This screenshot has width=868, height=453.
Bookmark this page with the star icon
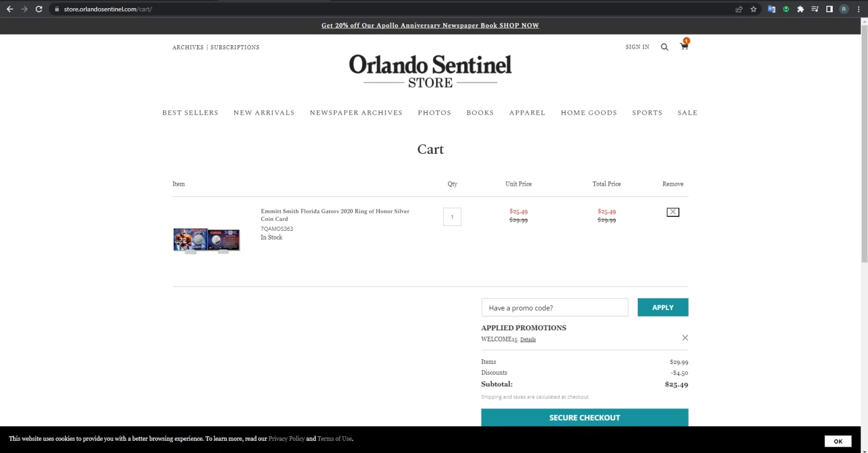[x=753, y=9]
